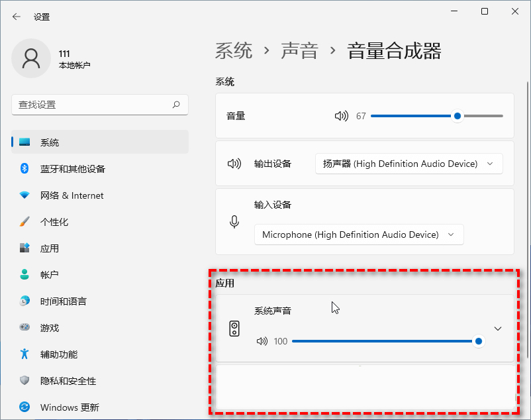Go to 系统 breadcrumb link
The image size is (531, 420).
point(234,51)
